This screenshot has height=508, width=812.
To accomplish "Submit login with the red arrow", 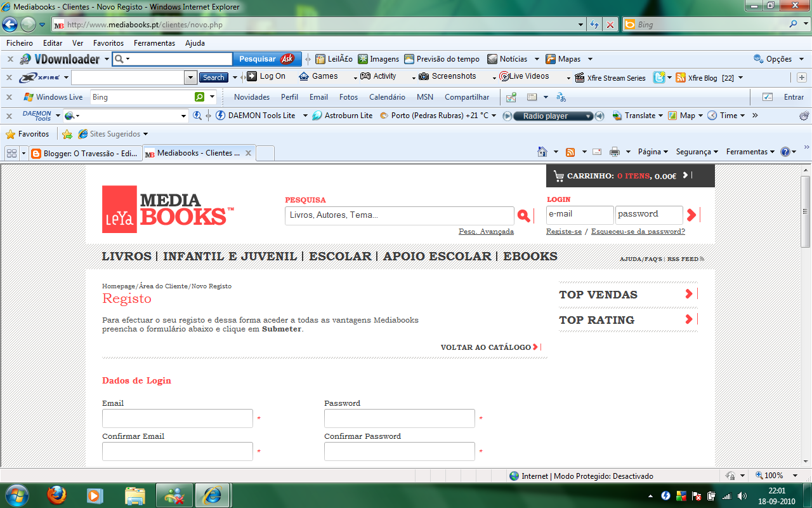I will (x=691, y=215).
